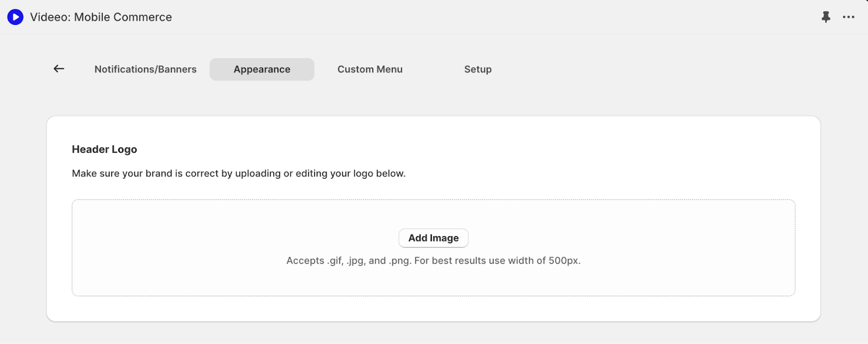Click empty header bar beside the app title

coord(488,17)
